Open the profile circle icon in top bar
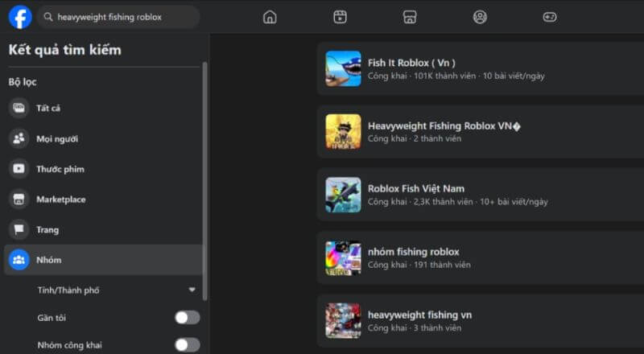 [x=480, y=17]
